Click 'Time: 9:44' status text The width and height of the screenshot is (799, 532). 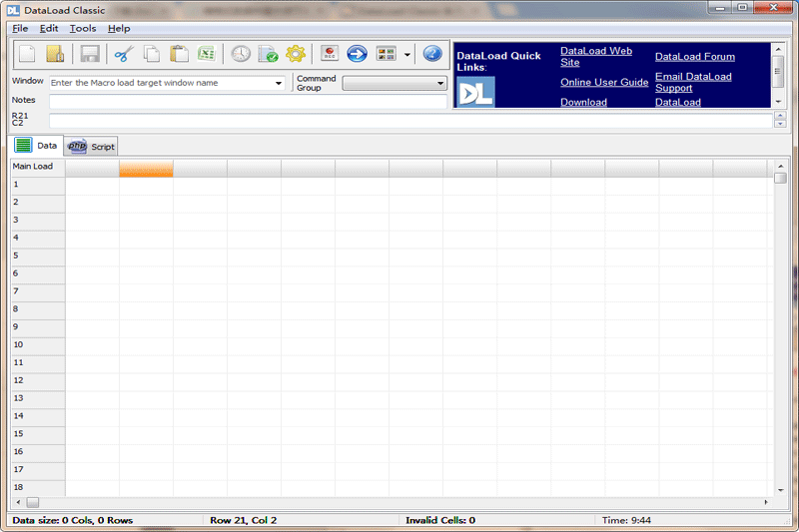(626, 520)
